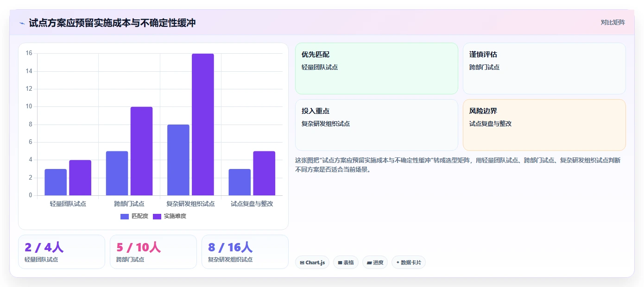Click the 进度 tag icon
Viewport: 644px width, 287px height.
(369, 262)
